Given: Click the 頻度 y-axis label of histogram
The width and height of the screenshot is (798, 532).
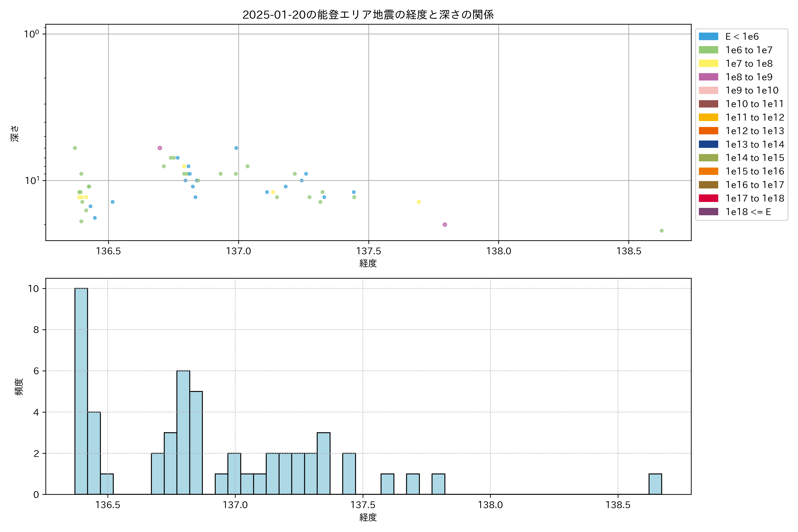Looking at the screenshot, I should click(x=19, y=387).
